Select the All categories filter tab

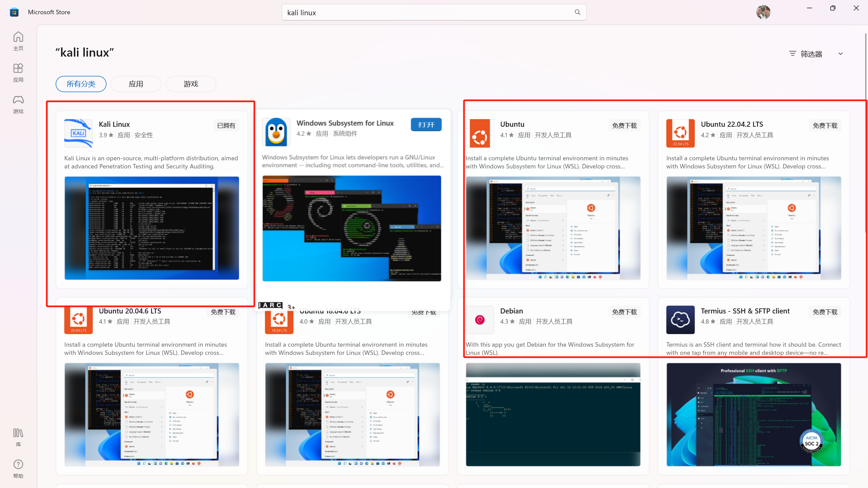[x=81, y=84]
